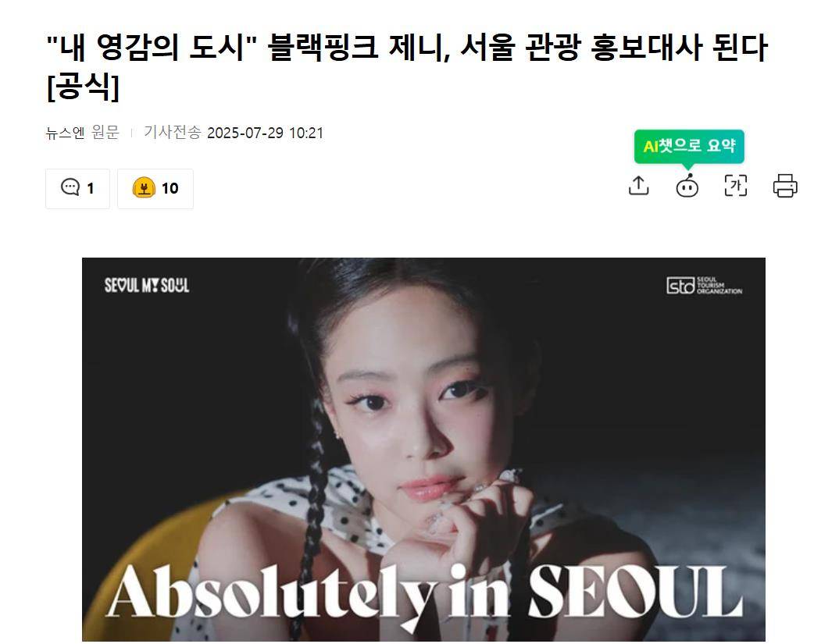The height and width of the screenshot is (644, 814).
Task: Click the yellow reaction emoji icon
Action: point(144,187)
